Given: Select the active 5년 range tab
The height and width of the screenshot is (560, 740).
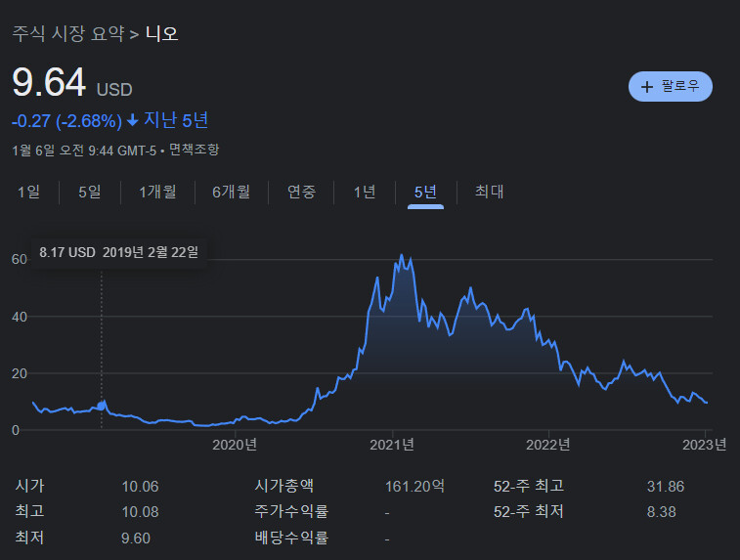Looking at the screenshot, I should 425,192.
